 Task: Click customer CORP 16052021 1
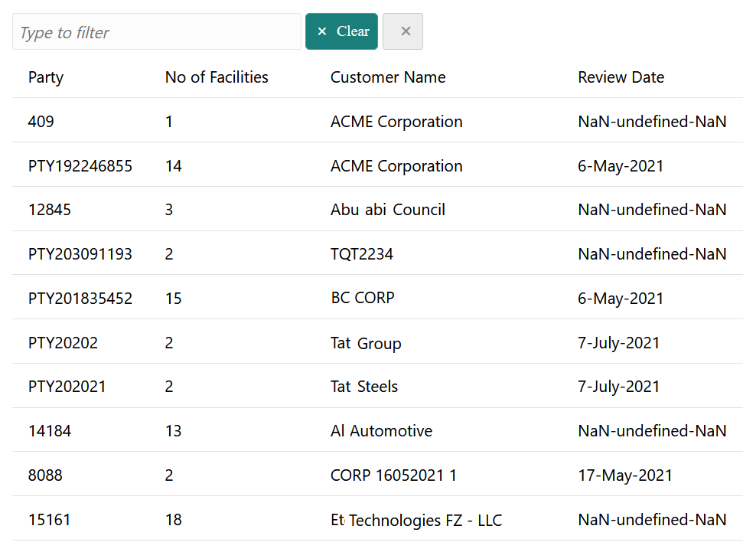[x=393, y=475]
